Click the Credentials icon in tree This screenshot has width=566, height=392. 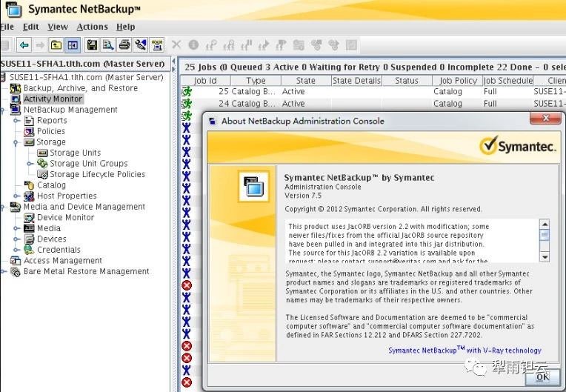(29, 250)
